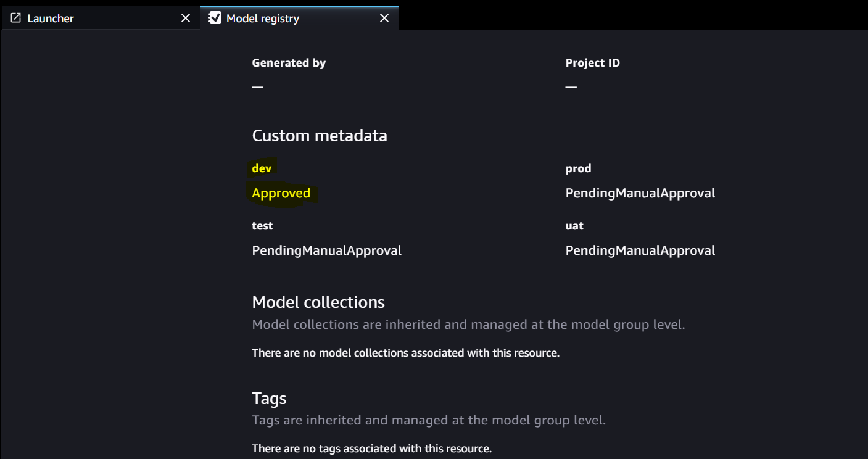The width and height of the screenshot is (868, 459).
Task: Click the Model registry checklist icon
Action: [214, 17]
